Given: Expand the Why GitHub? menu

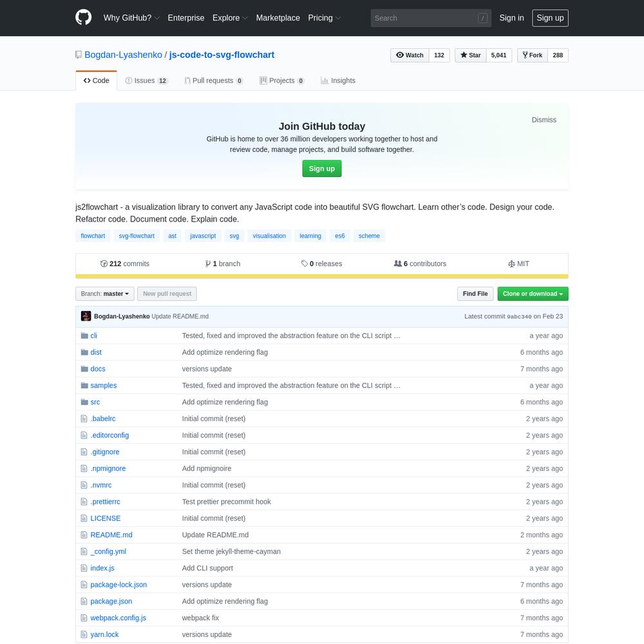Looking at the screenshot, I should tap(131, 17).
